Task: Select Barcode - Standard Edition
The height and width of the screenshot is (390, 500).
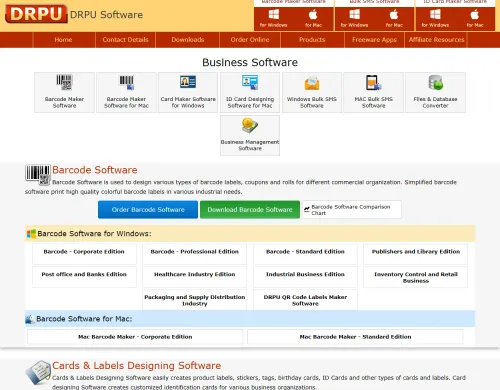Action: click(305, 254)
